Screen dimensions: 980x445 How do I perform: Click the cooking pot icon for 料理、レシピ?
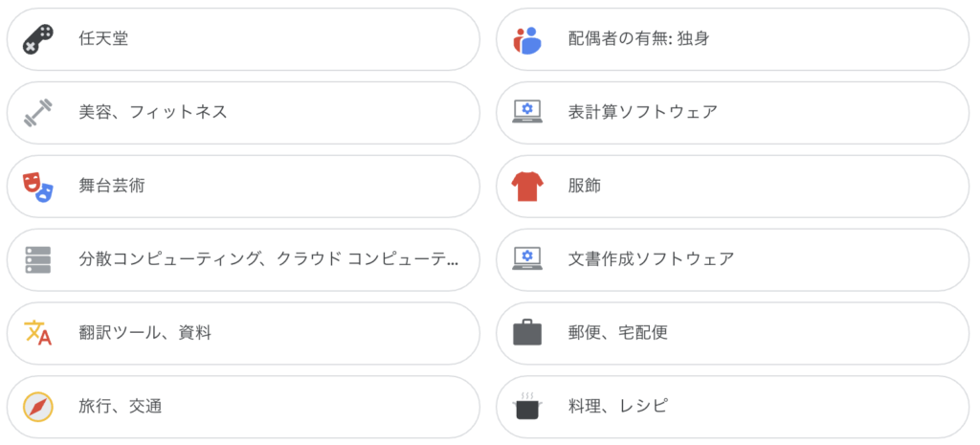[527, 407]
